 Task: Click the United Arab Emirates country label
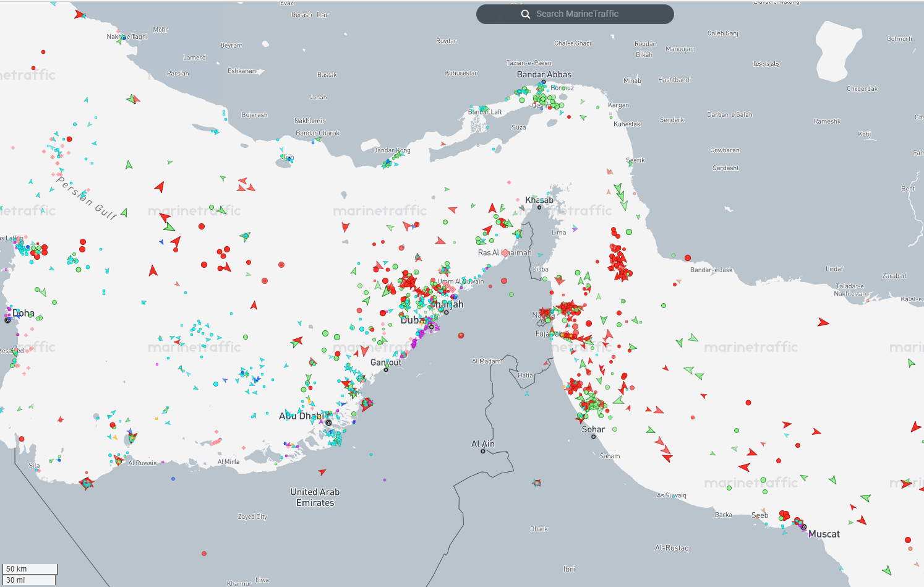click(315, 497)
